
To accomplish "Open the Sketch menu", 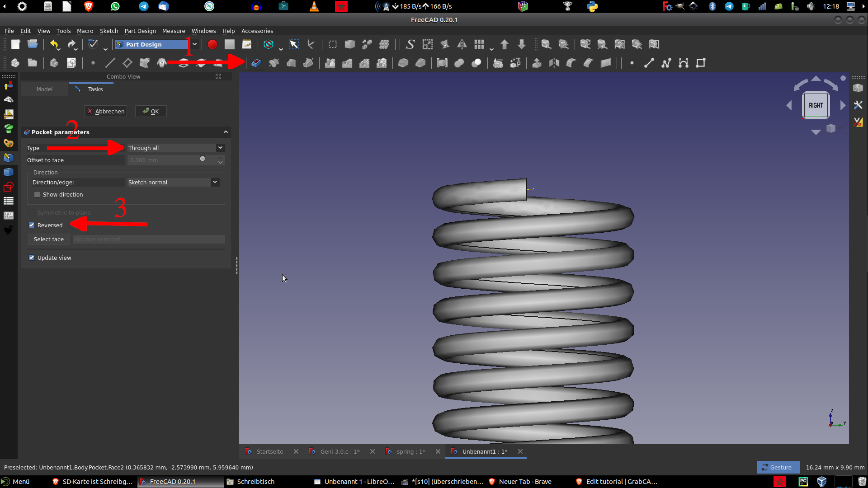I will click(x=108, y=31).
